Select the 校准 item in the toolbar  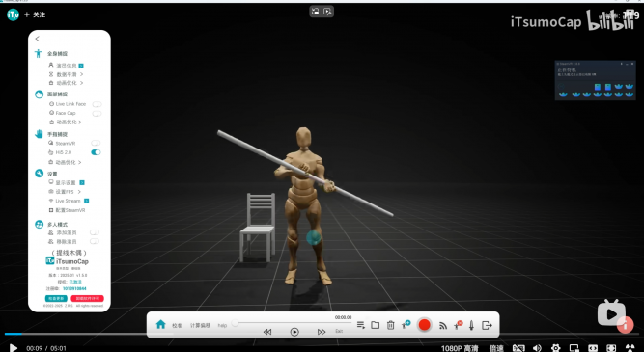[x=177, y=325]
